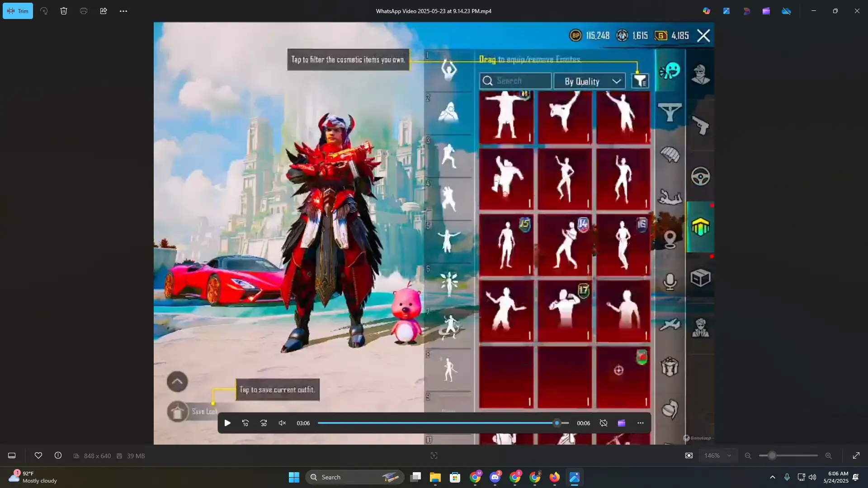The image size is (868, 488).
Task: Click the game emote Search field
Action: (x=515, y=81)
